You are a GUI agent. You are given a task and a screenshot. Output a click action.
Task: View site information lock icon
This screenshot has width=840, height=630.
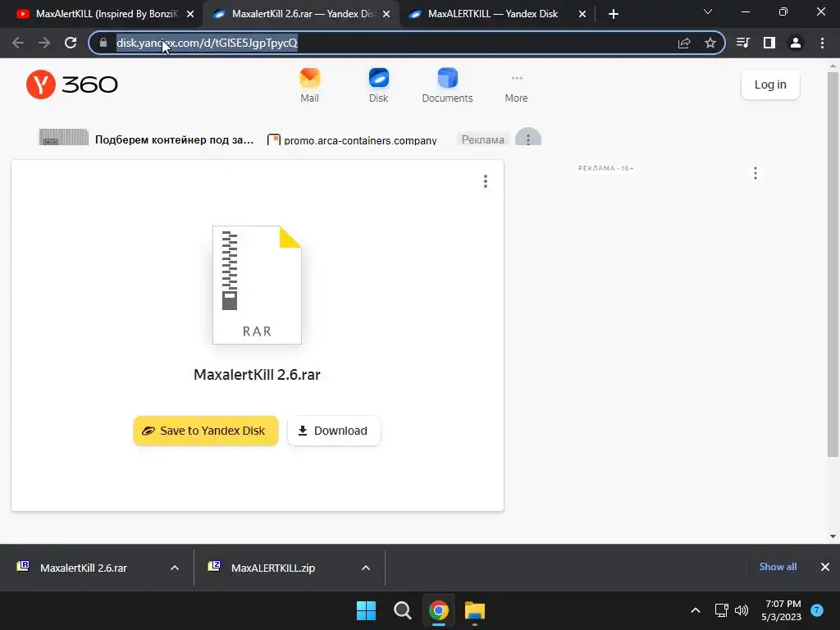pyautogui.click(x=103, y=43)
